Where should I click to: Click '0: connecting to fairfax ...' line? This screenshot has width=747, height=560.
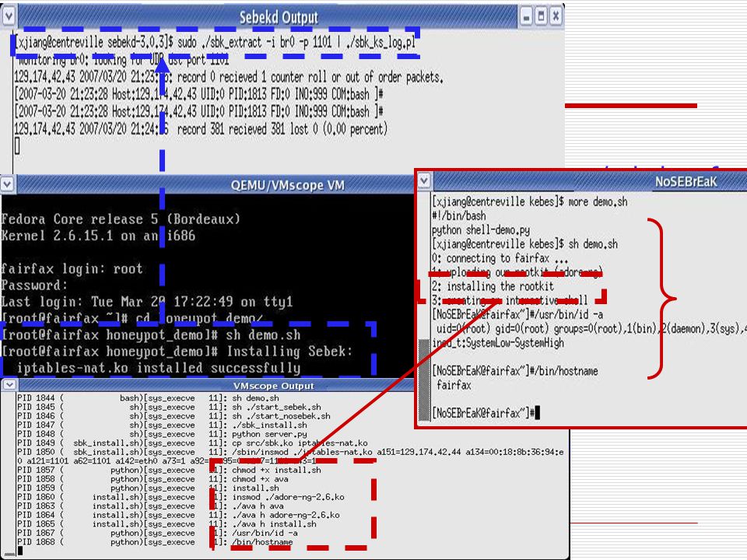(x=500, y=258)
